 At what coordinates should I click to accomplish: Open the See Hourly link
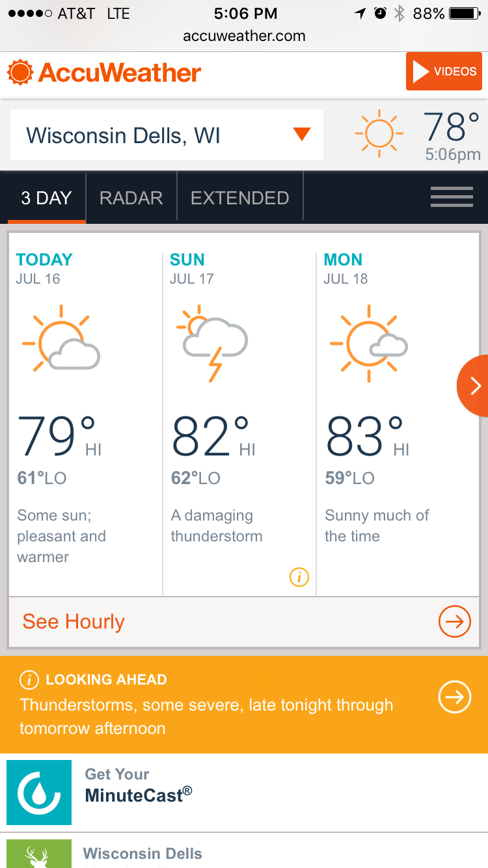[74, 622]
